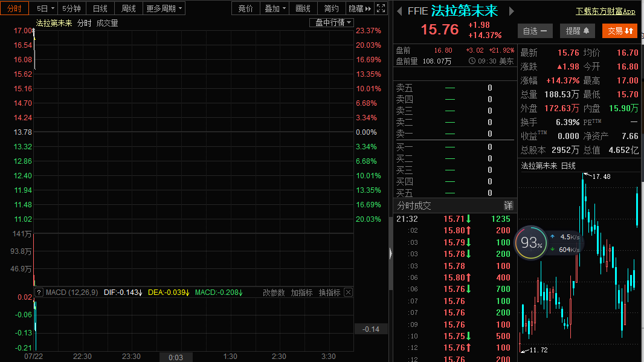Image resolution: width=644 pixels, height=362 pixels.
Task: Click the MACD help question mark icon
Action: coord(39,293)
